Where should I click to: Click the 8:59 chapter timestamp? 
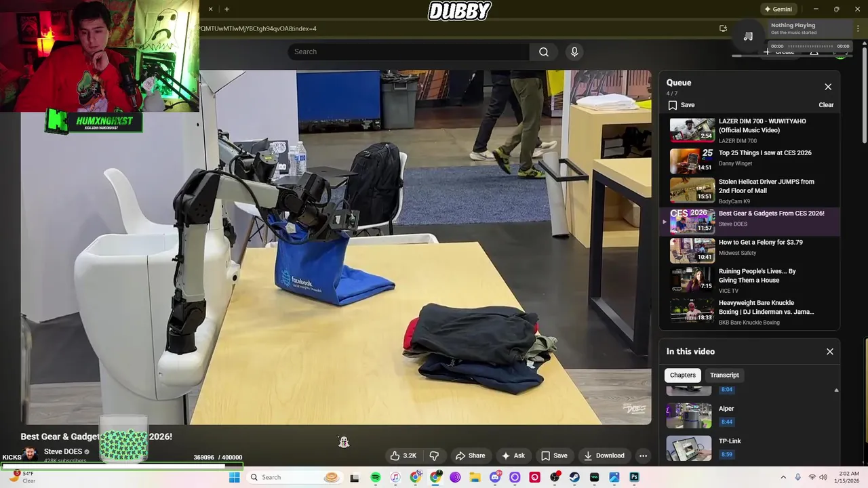pyautogui.click(x=726, y=455)
